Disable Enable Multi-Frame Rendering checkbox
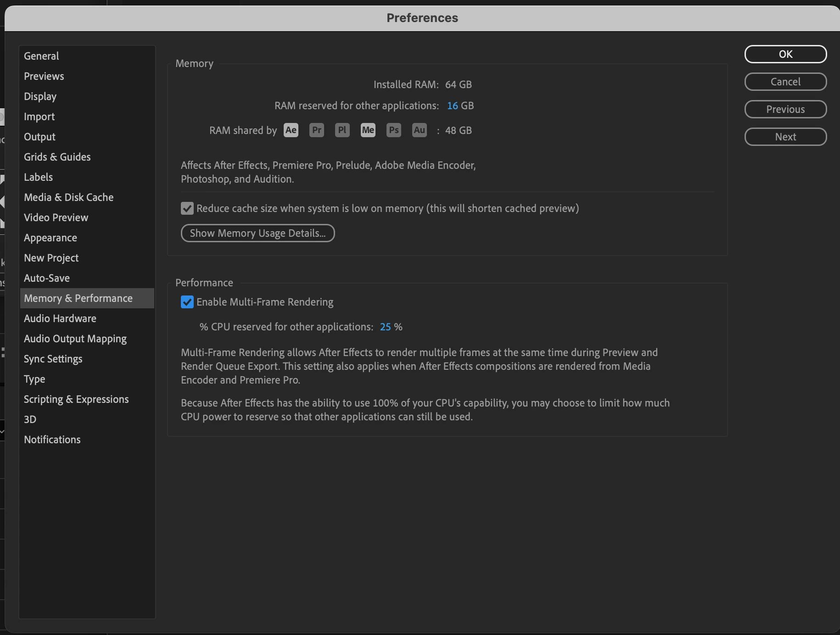This screenshot has height=635, width=840. (187, 302)
